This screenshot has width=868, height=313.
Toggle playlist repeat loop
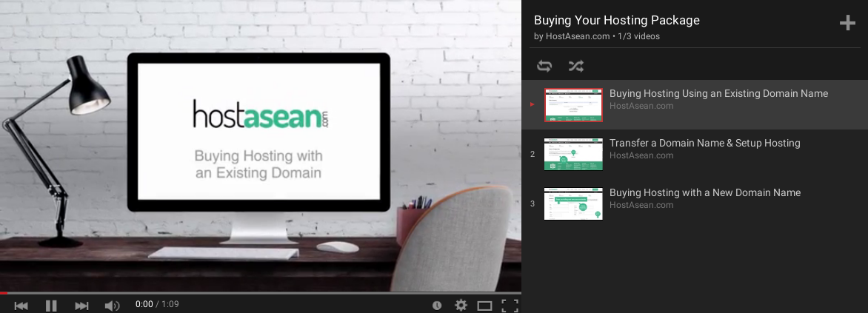[544, 67]
